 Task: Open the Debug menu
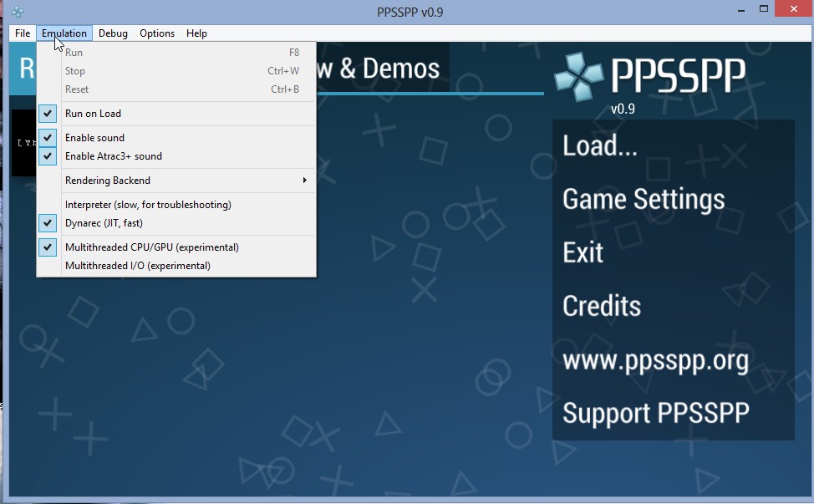point(113,33)
